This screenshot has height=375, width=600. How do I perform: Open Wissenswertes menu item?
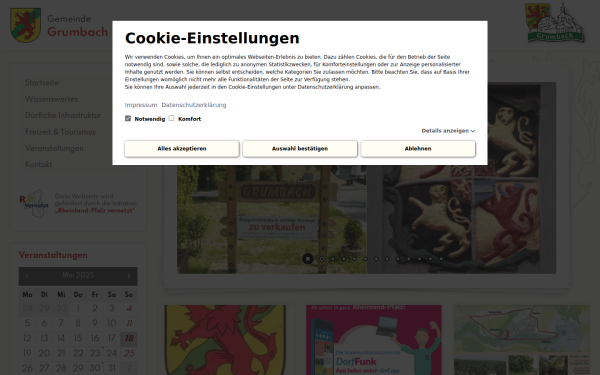[52, 99]
